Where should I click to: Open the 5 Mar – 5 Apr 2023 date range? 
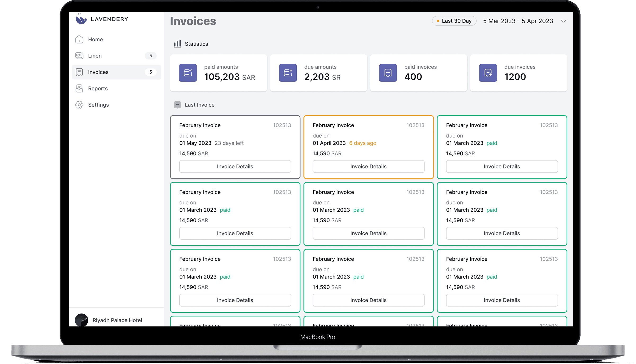click(518, 21)
